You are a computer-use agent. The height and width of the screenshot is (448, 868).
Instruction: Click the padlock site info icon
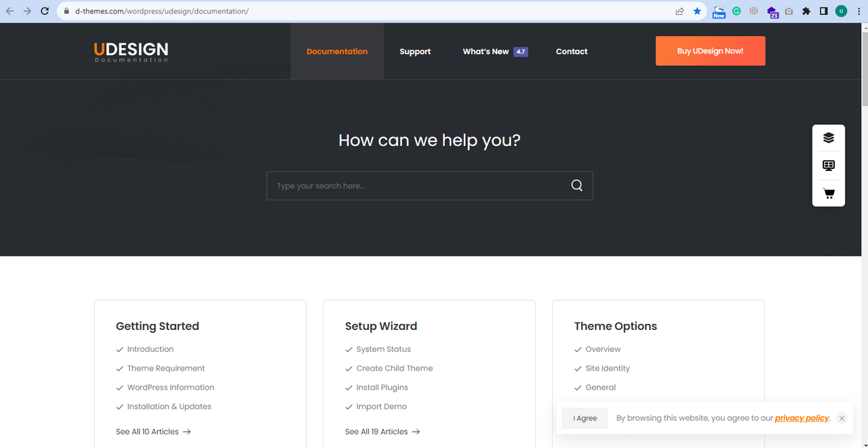[66, 11]
